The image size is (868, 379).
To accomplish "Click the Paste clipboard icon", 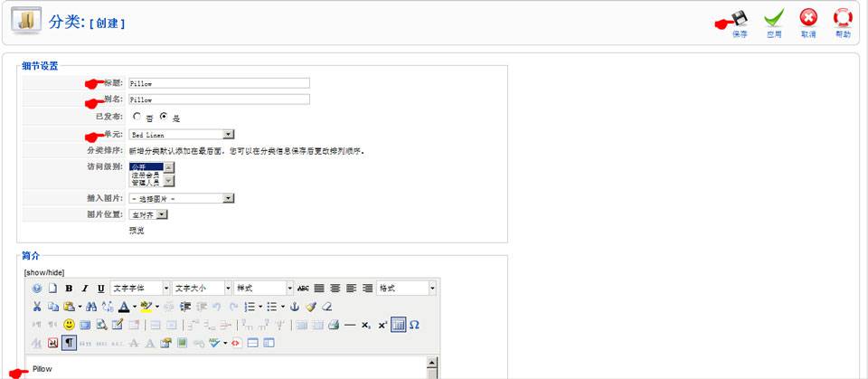I will point(70,307).
